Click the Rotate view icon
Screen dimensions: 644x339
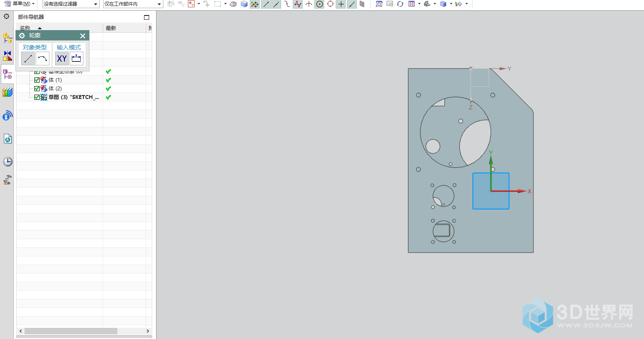[x=400, y=4]
